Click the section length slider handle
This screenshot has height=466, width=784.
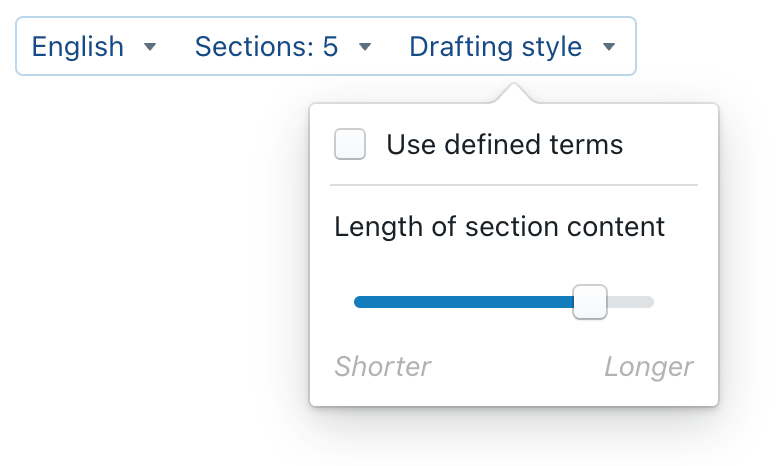pyautogui.click(x=590, y=302)
